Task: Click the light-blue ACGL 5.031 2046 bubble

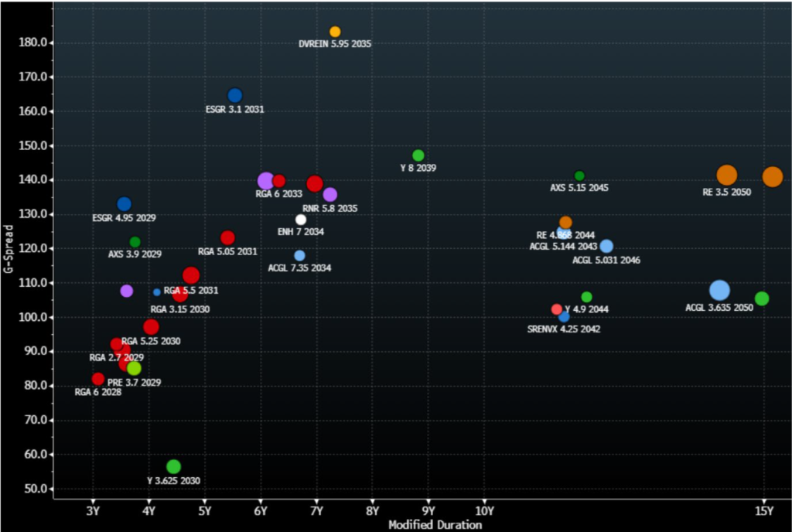Action: [x=606, y=247]
